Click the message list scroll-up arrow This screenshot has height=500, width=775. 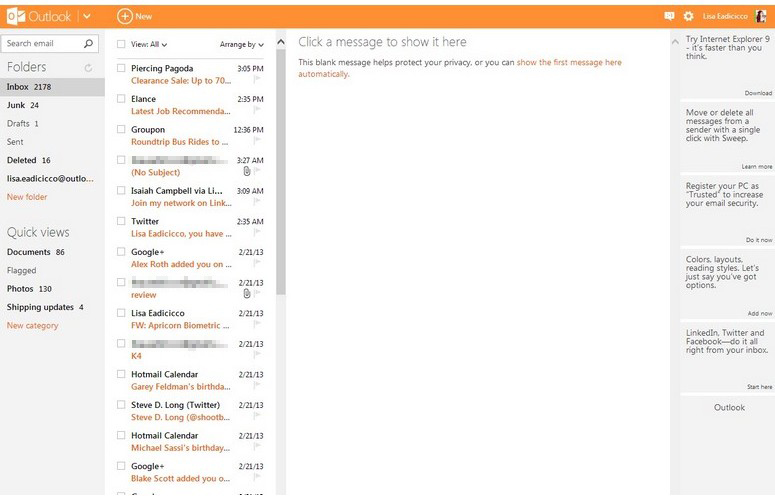[281, 42]
